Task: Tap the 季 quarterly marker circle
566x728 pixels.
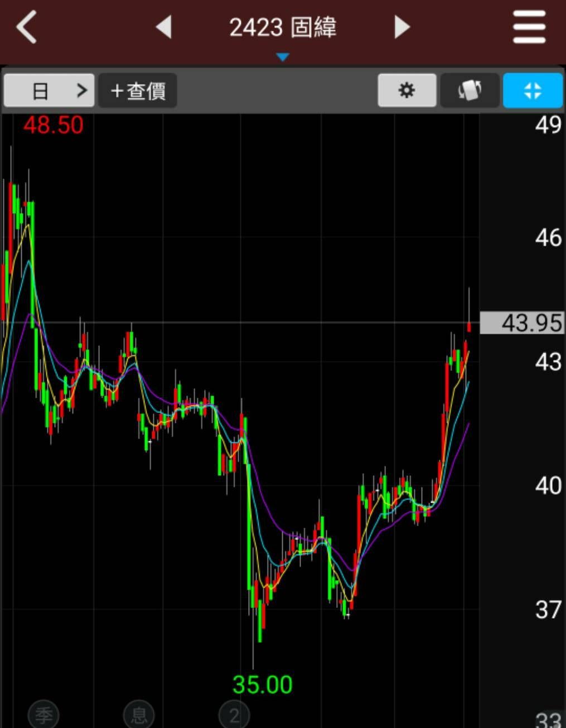Action: click(x=43, y=715)
